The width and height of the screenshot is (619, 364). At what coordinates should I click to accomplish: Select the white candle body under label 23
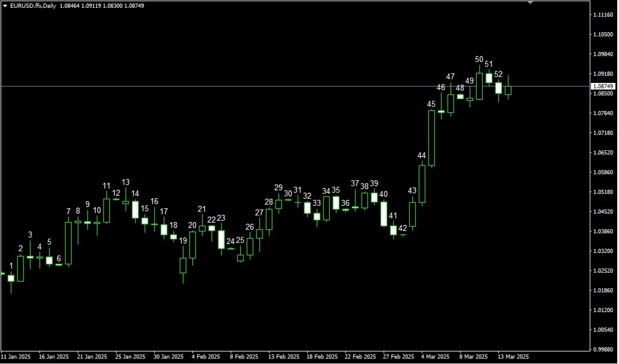[x=221, y=240]
